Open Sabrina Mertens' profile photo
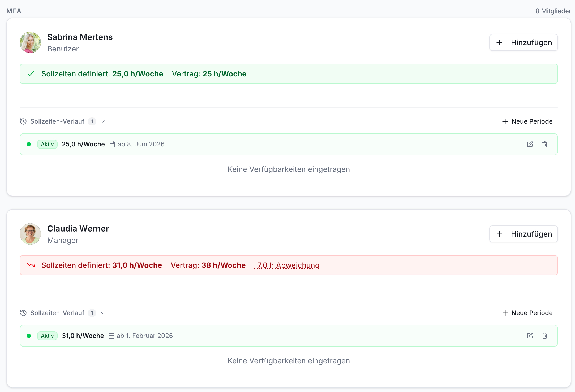 tap(30, 42)
